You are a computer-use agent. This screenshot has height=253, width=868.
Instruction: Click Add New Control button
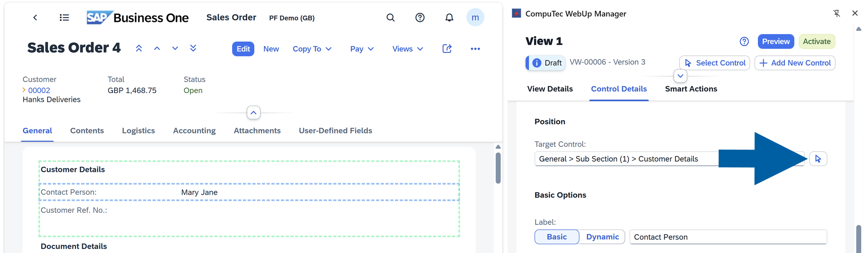click(x=795, y=63)
